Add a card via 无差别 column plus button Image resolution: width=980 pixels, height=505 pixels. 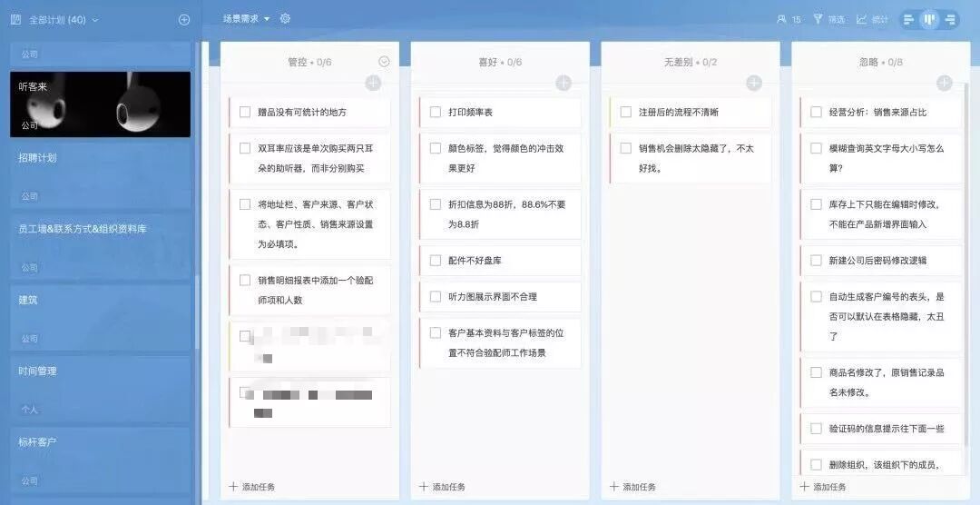pos(754,83)
